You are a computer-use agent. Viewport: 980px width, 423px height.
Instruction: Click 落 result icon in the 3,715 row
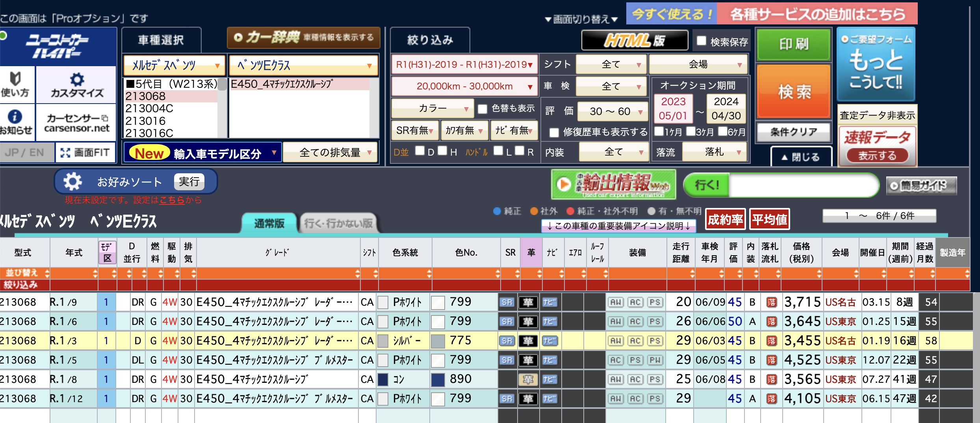pyautogui.click(x=771, y=302)
